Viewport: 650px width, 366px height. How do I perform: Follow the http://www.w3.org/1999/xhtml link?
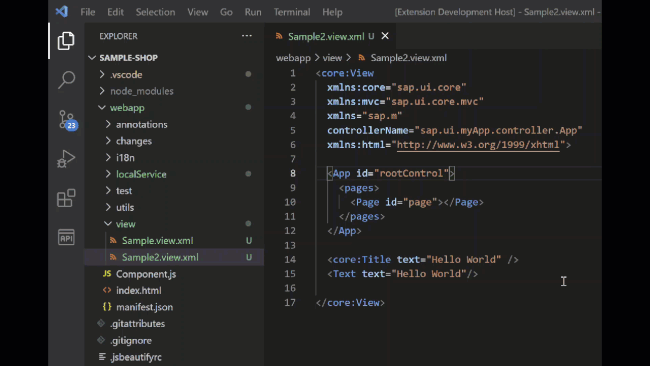478,145
